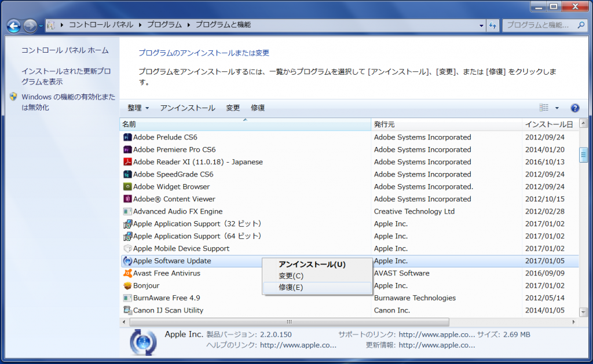Click the プログラムと機能 breadcrumb
The height and width of the screenshot is (364, 593).
point(223,25)
